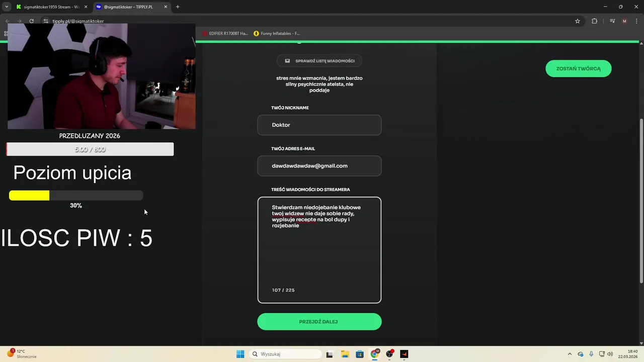Click the PRZEDLUZANY 2026 goal progress bar
Viewport: 644px width, 362px height.
click(90, 149)
